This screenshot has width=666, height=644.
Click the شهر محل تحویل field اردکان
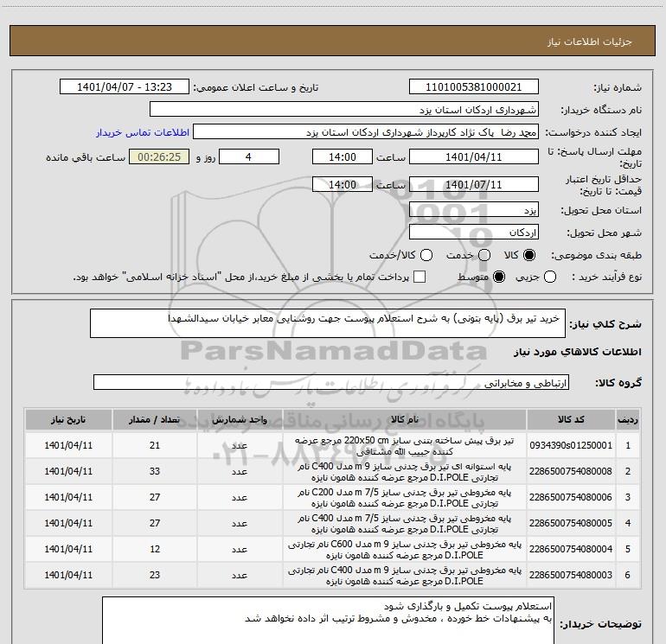[x=474, y=233]
